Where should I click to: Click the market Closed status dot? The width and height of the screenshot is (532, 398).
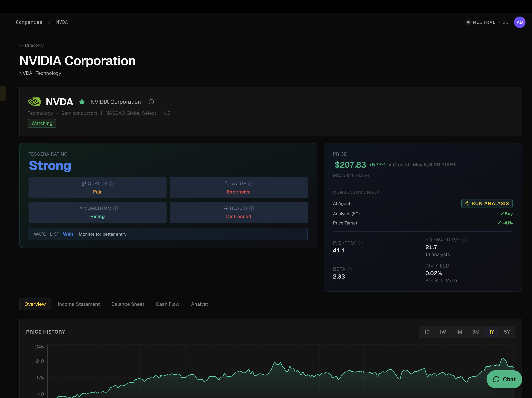tap(390, 165)
